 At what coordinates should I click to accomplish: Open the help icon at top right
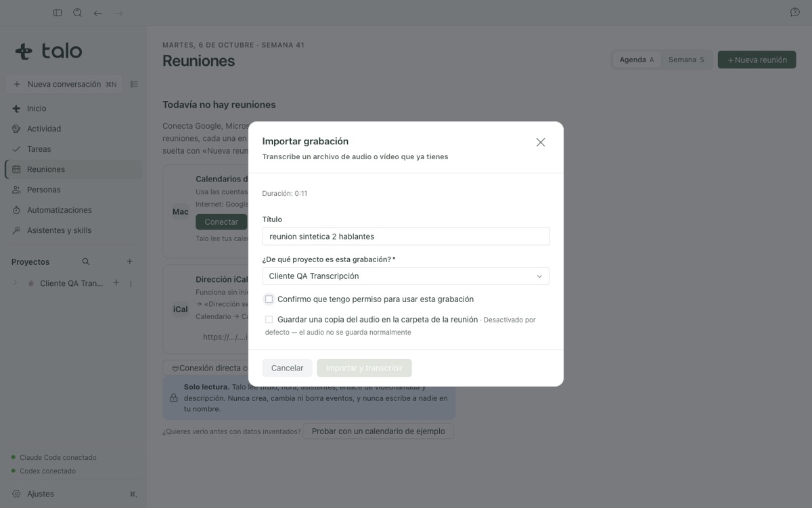[x=795, y=13]
